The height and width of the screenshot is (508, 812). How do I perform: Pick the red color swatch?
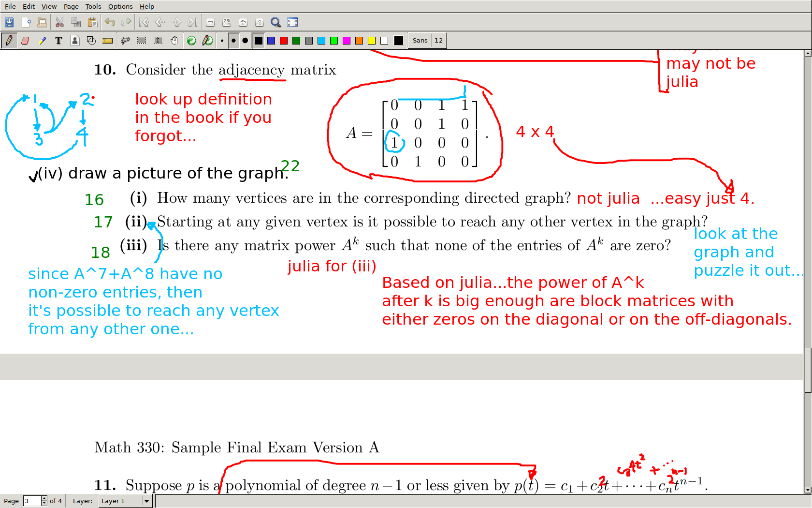click(284, 41)
